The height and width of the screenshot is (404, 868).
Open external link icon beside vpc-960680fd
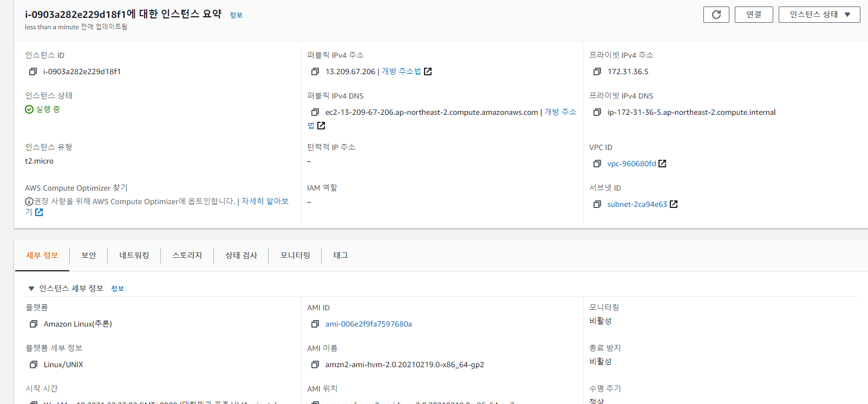pyautogui.click(x=662, y=164)
